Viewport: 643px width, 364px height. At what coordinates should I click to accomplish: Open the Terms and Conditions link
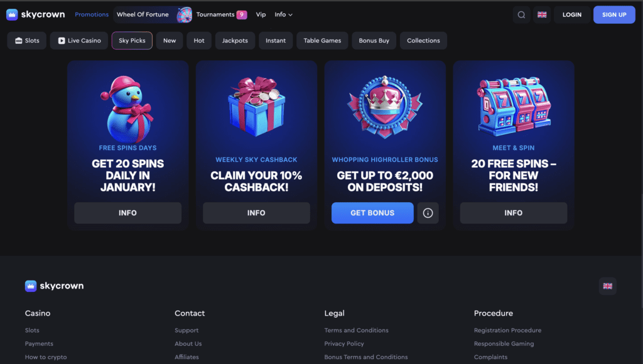356,330
